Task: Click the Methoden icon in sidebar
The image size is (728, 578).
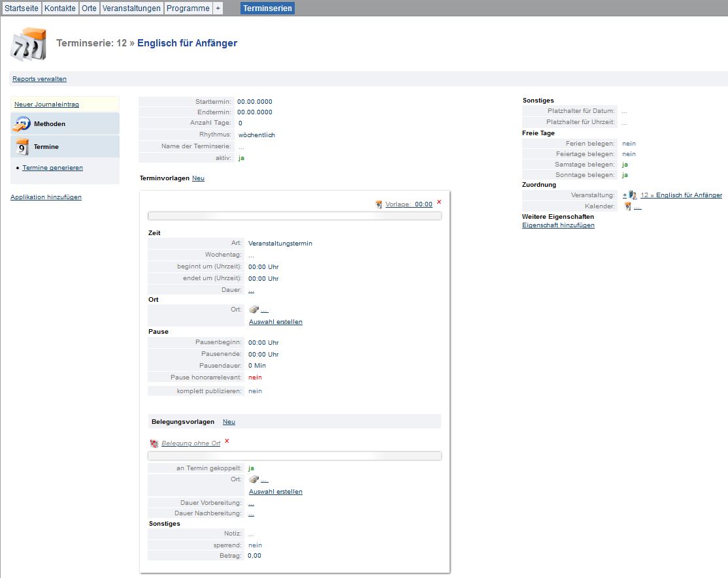Action: (x=22, y=124)
